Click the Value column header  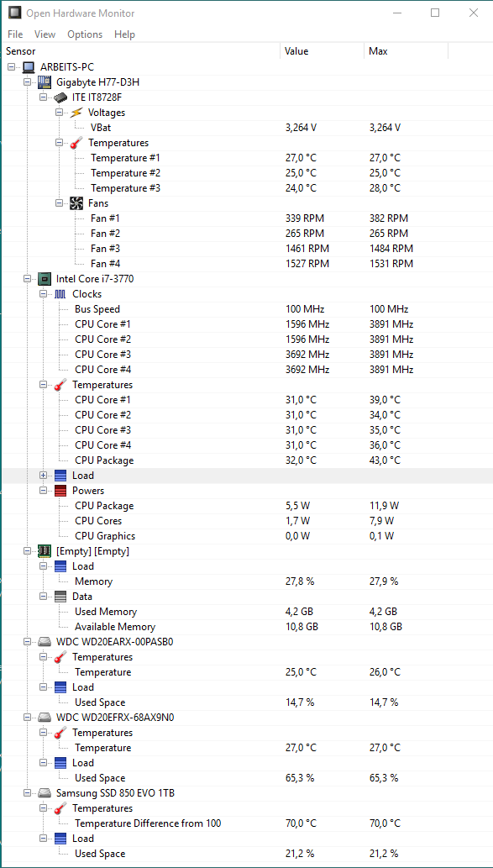(322, 51)
